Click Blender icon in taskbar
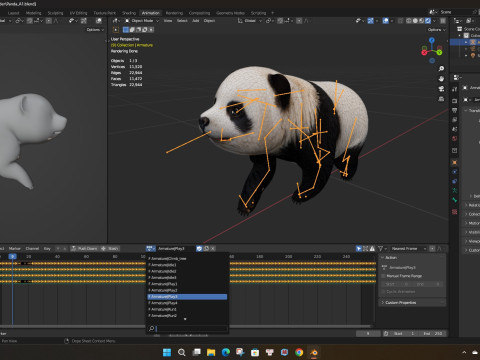Screen dimensions: 480x360 point(314,352)
